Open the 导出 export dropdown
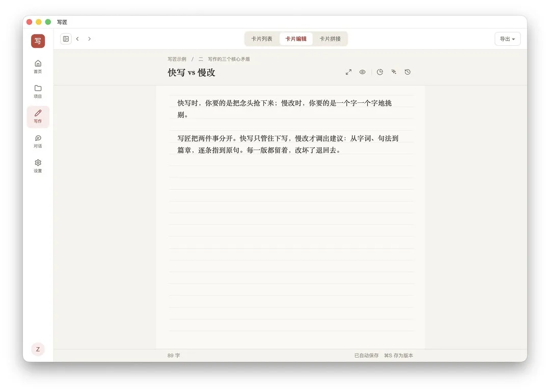Image resolution: width=550 pixels, height=392 pixels. click(508, 39)
